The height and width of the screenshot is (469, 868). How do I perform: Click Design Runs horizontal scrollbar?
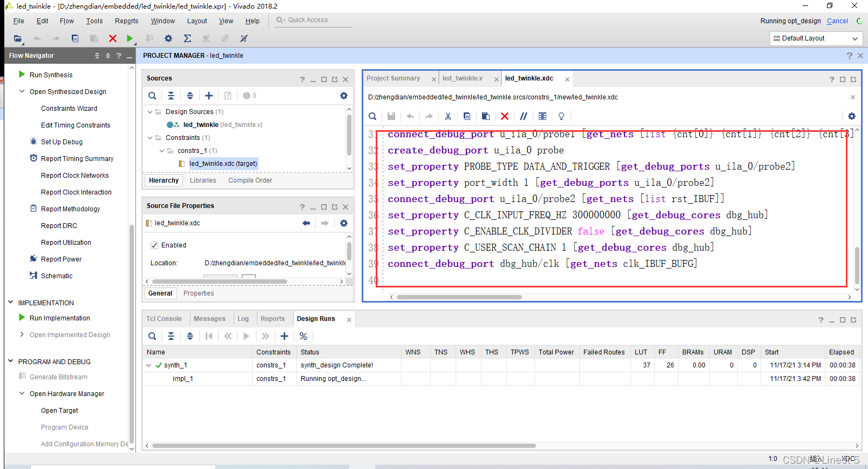click(x=344, y=446)
